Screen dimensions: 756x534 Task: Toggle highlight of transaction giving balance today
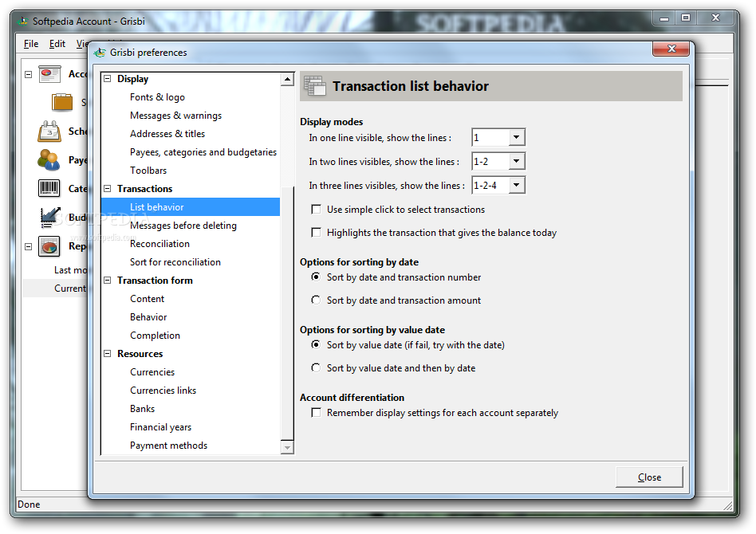(317, 232)
